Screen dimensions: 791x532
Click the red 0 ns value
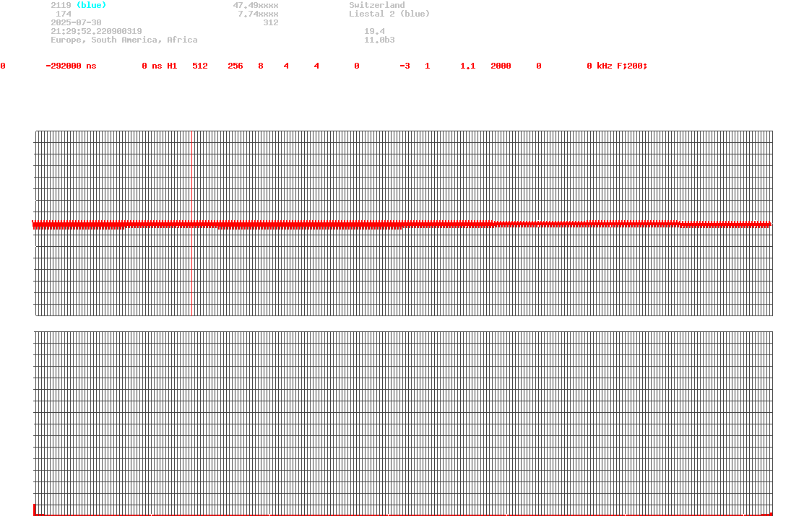coord(152,66)
